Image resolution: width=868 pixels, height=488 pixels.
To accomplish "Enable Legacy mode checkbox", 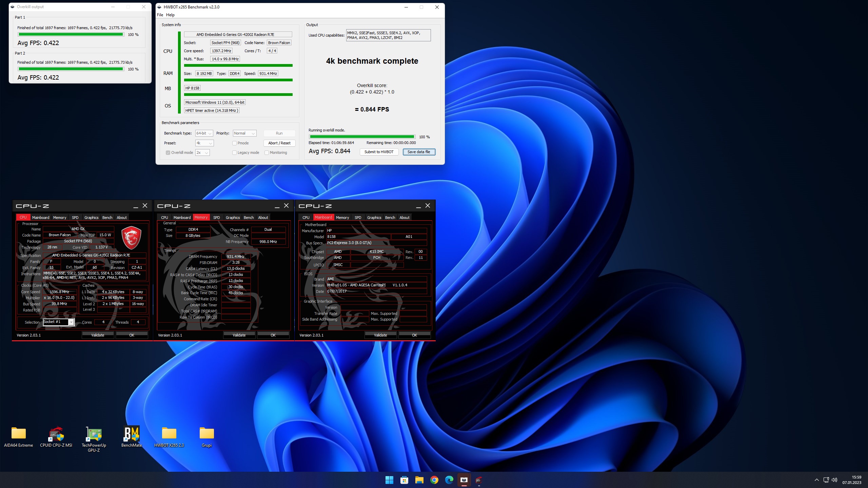I will point(234,152).
